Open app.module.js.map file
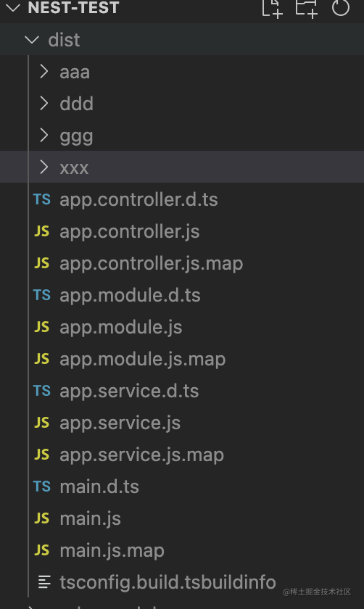The image size is (364, 609). pos(182,358)
